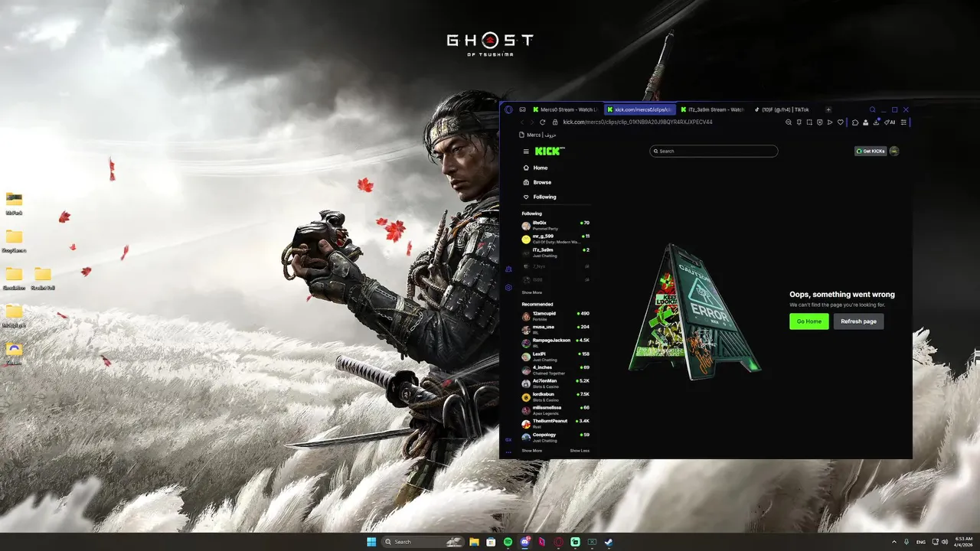Show hidden system tray icons chevron
The height and width of the screenshot is (551, 980).
pyautogui.click(x=894, y=542)
